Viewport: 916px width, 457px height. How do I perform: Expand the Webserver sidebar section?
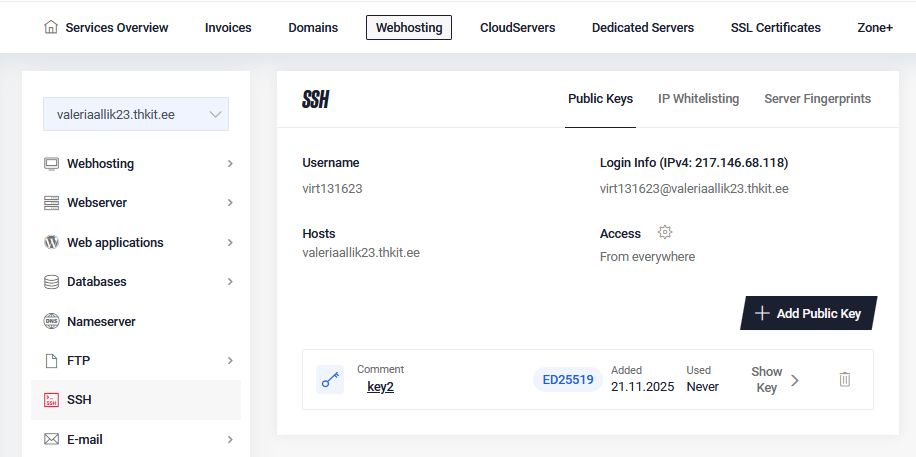[230, 203]
